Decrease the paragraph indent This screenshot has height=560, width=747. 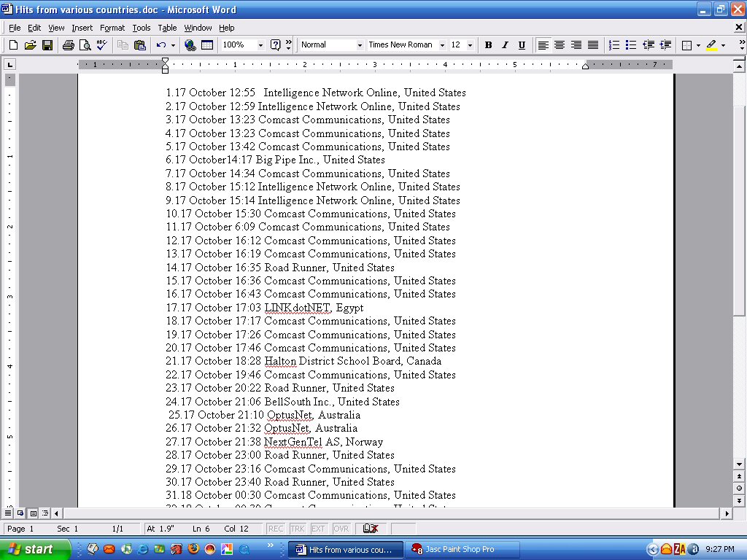click(x=649, y=45)
